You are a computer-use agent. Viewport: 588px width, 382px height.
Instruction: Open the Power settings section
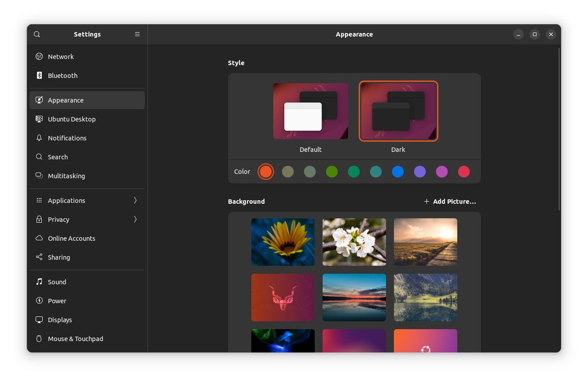pyautogui.click(x=56, y=301)
